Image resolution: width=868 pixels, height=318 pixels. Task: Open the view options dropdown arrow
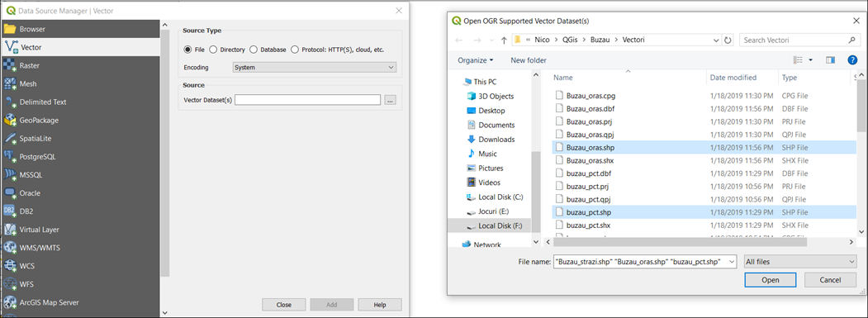(811, 59)
